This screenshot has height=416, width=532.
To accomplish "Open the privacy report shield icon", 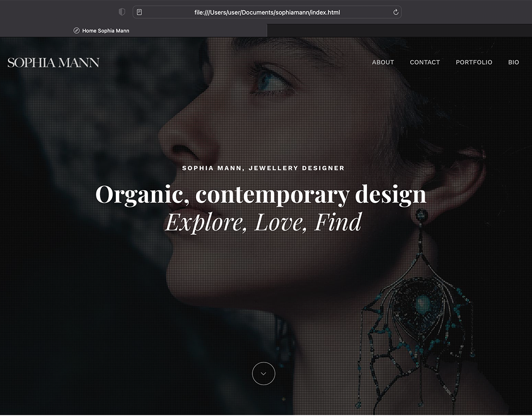I will pos(122,12).
